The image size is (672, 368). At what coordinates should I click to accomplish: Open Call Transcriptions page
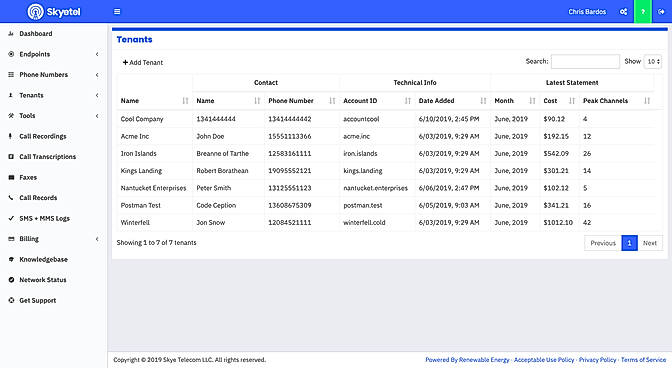tap(48, 157)
